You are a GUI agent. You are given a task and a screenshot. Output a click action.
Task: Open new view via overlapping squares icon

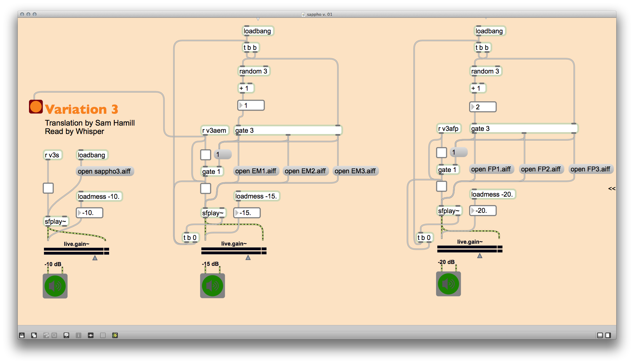pyautogui.click(x=34, y=335)
